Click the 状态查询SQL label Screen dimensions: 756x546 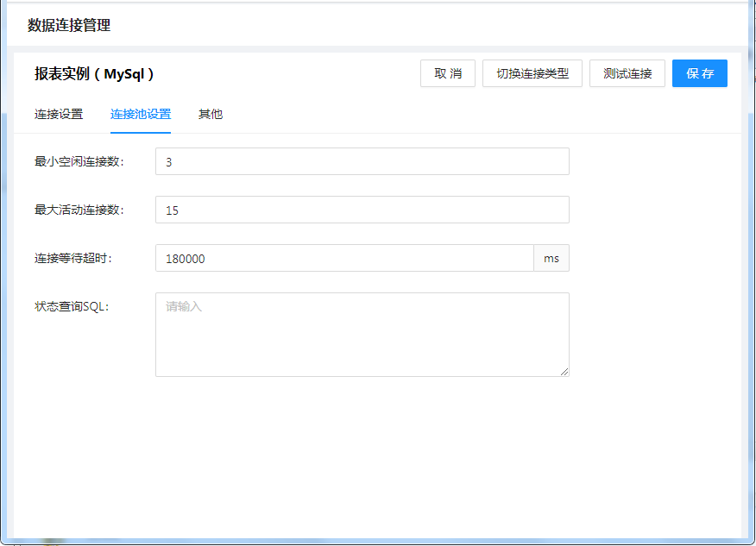click(x=72, y=306)
